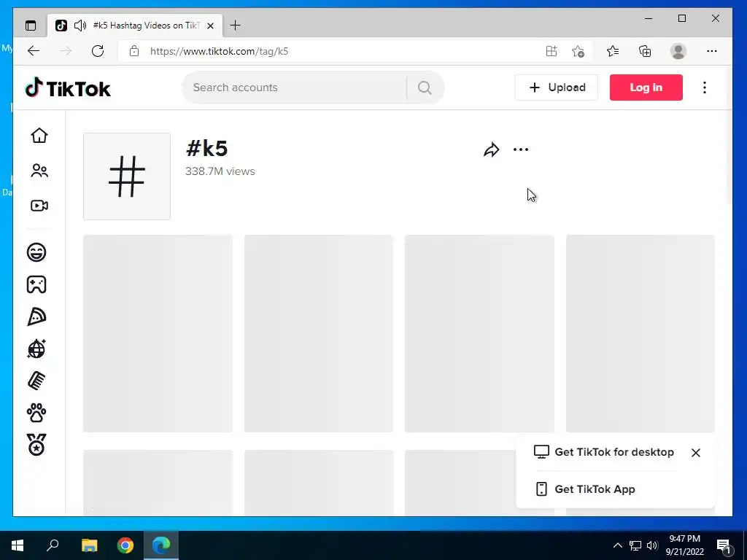Open tab actions menu icon

31,26
